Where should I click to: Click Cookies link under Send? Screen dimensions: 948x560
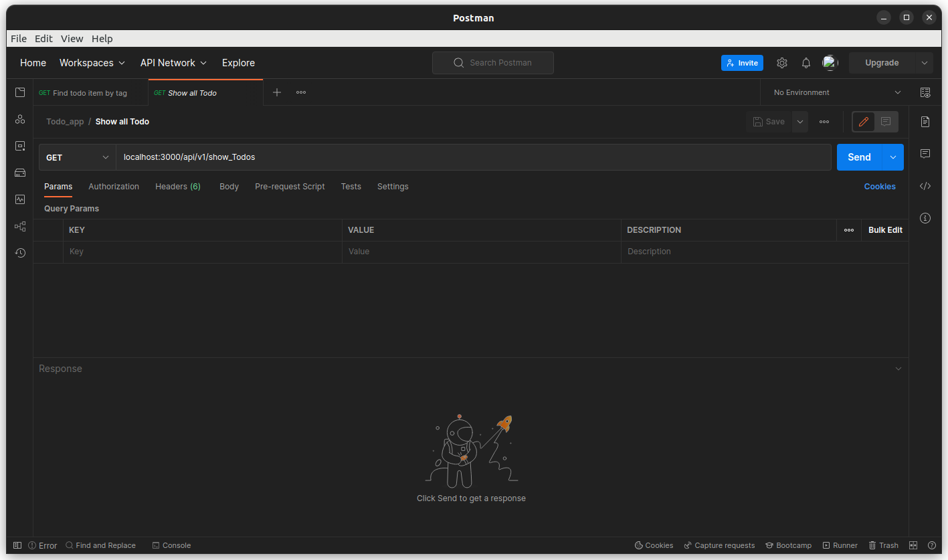[x=880, y=187]
